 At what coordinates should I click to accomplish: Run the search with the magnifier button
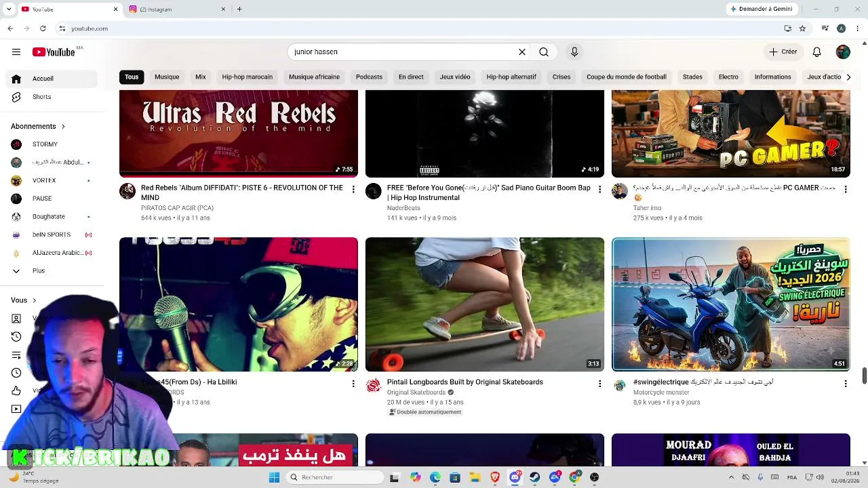[x=544, y=52]
